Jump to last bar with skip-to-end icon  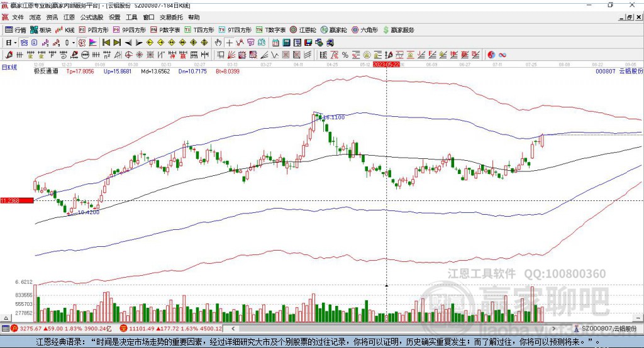tap(117, 43)
